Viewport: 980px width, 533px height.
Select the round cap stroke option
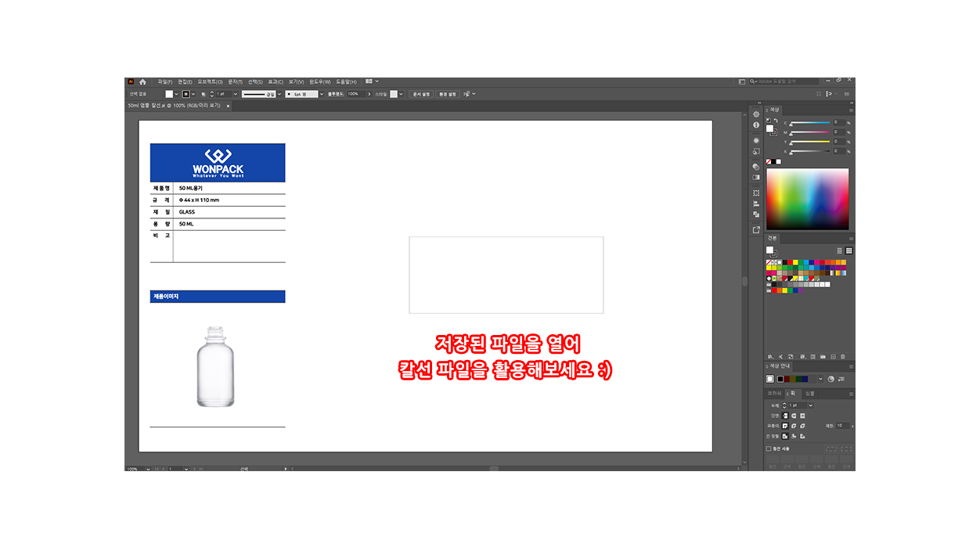(794, 415)
